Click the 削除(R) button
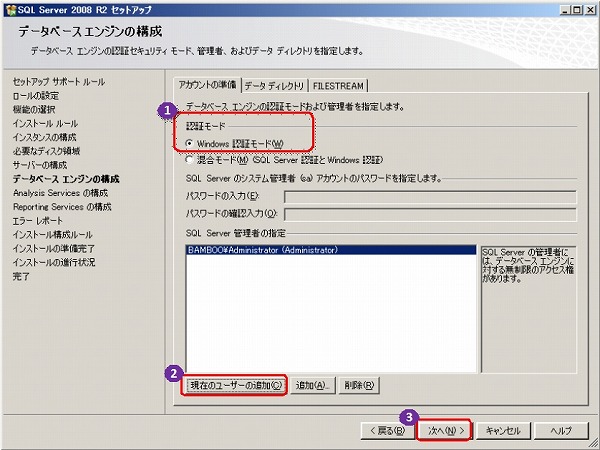The width and height of the screenshot is (600, 450). (359, 385)
